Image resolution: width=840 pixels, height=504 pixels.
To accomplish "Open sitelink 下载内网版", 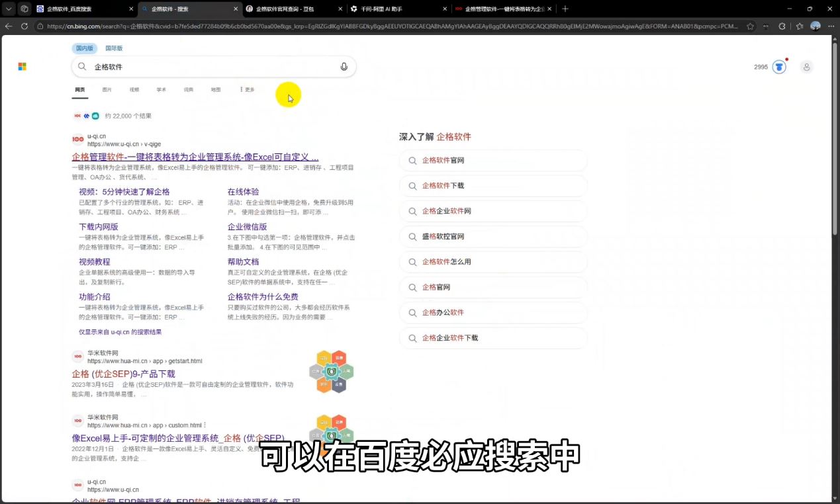I will (x=99, y=227).
